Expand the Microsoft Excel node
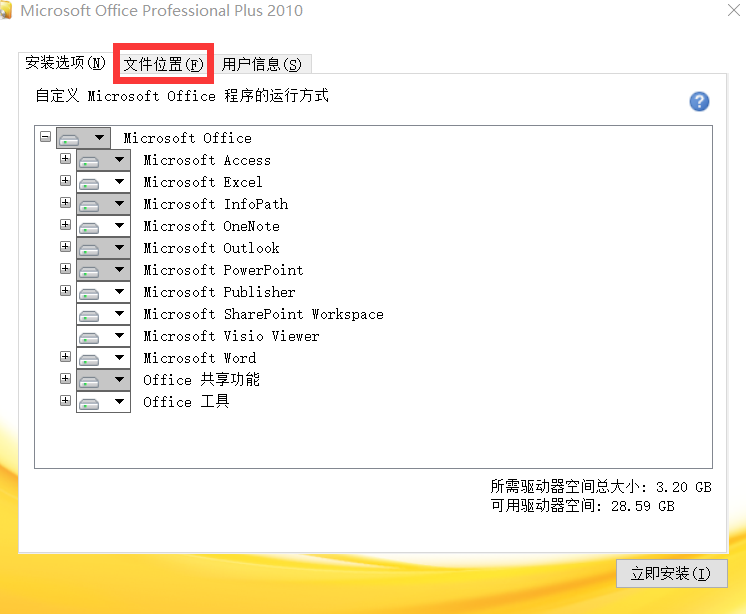 pyautogui.click(x=65, y=180)
